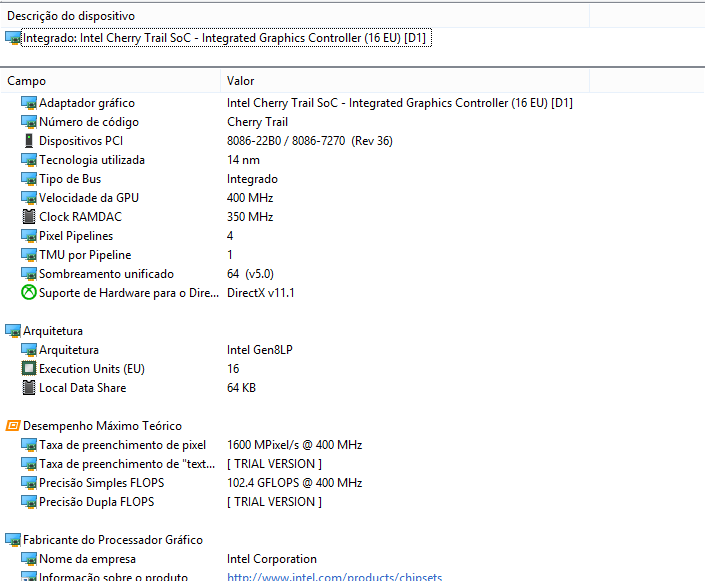705x582 pixels.
Task: Click the icon beside Taxa de preenchimento de "text...
Action: click(29, 464)
